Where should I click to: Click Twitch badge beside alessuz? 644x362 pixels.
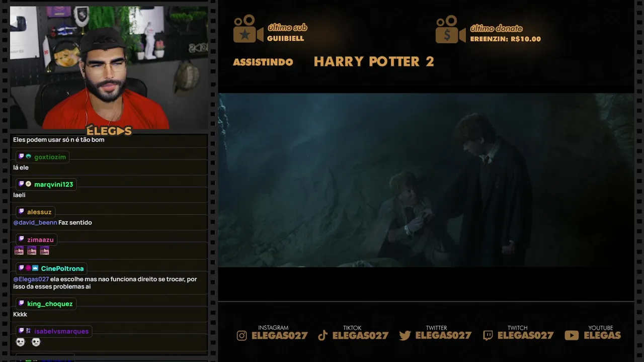pyautogui.click(x=21, y=212)
